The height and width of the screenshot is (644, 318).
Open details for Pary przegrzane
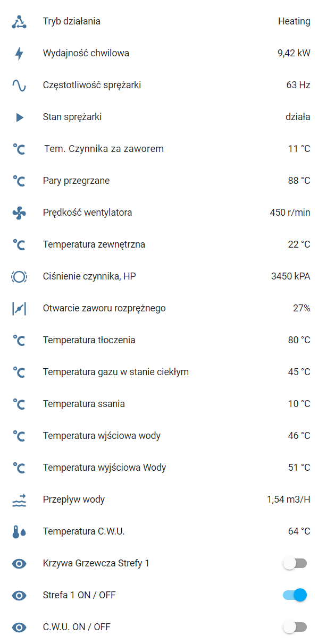tap(159, 181)
